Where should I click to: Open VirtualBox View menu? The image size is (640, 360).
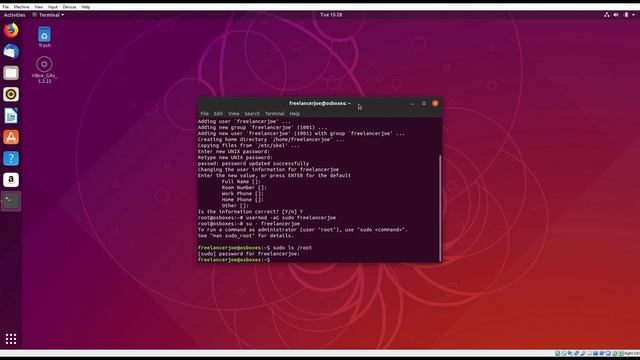tap(38, 7)
